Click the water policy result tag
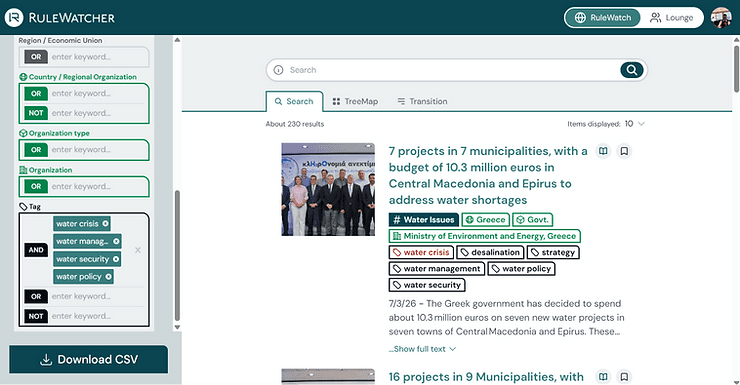 coord(521,269)
